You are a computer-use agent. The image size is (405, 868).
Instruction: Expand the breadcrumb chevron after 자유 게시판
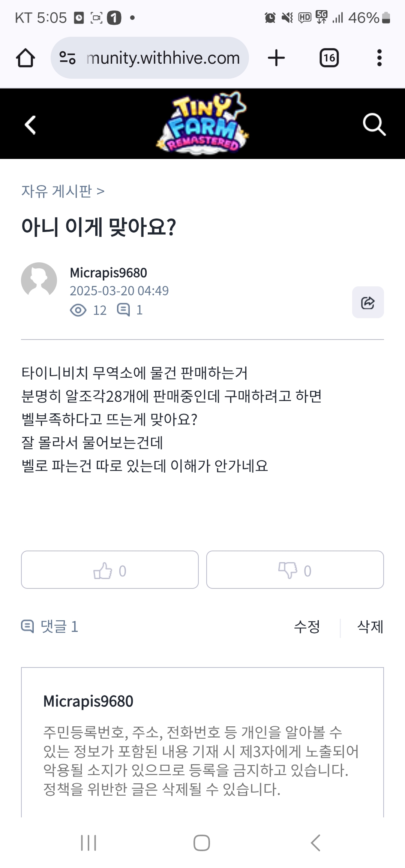tap(100, 192)
